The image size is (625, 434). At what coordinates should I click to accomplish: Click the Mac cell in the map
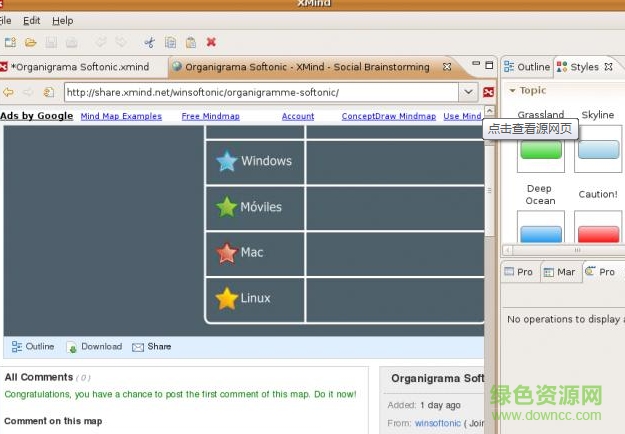pyautogui.click(x=255, y=253)
